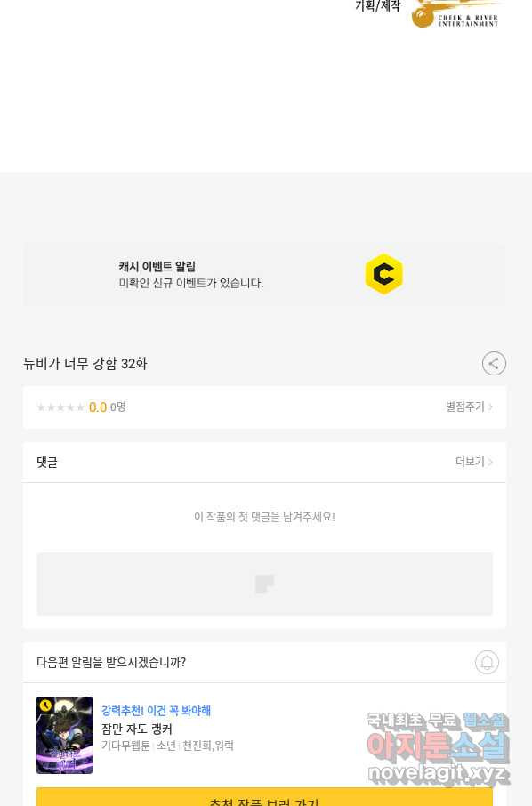
Task: Toggle the next-episode notification bell
Action: tap(487, 662)
